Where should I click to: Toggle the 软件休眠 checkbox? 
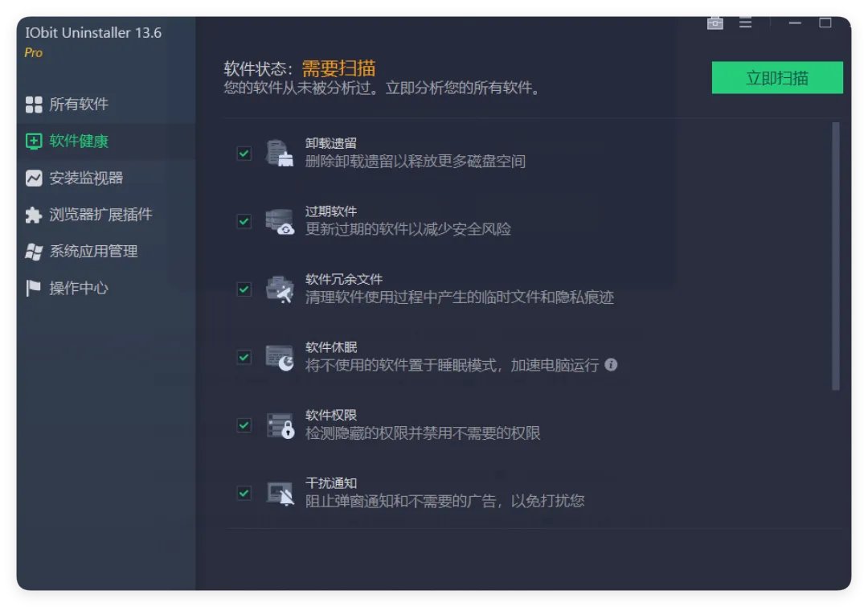pos(244,357)
